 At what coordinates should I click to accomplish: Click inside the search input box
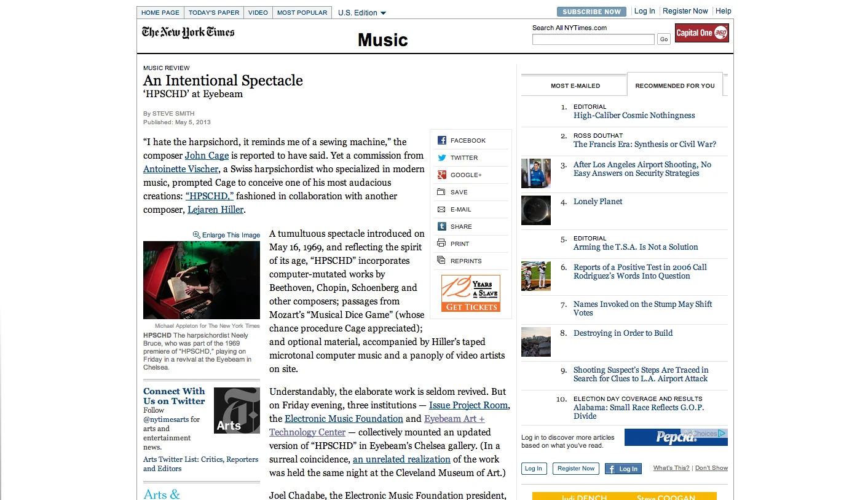point(593,39)
